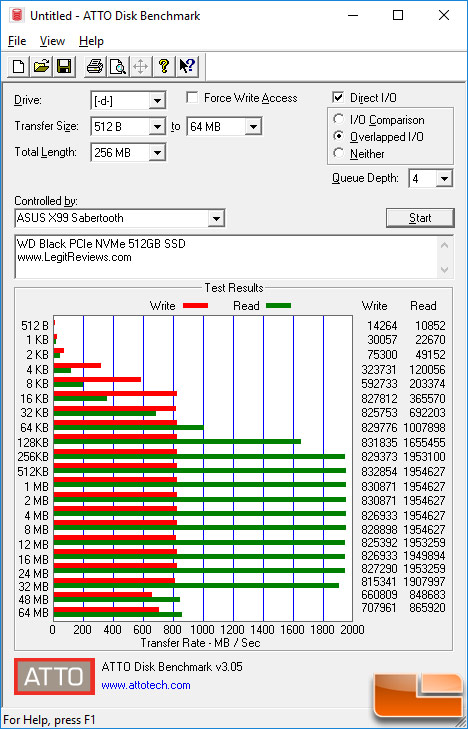The image size is (468, 729).
Task: Click the read value 1907997
Action: (x=425, y=582)
